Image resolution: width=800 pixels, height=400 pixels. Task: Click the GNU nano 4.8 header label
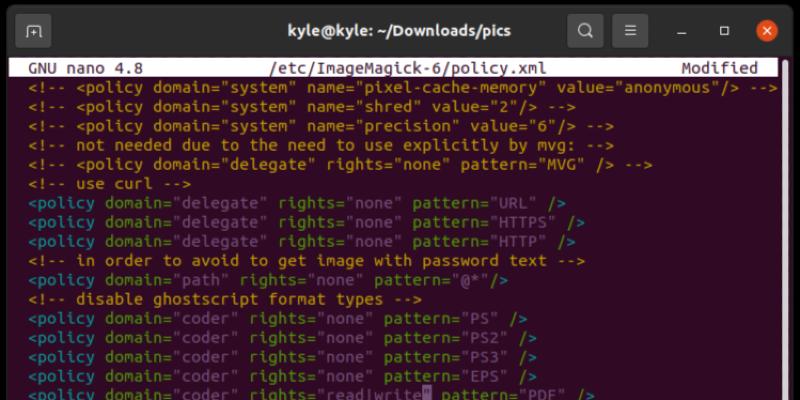(85, 69)
